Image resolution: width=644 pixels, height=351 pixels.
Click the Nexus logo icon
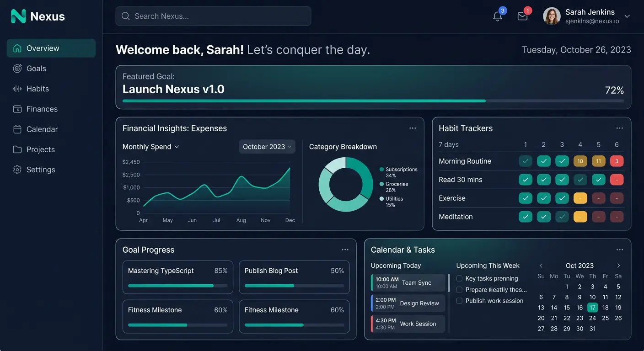(18, 16)
